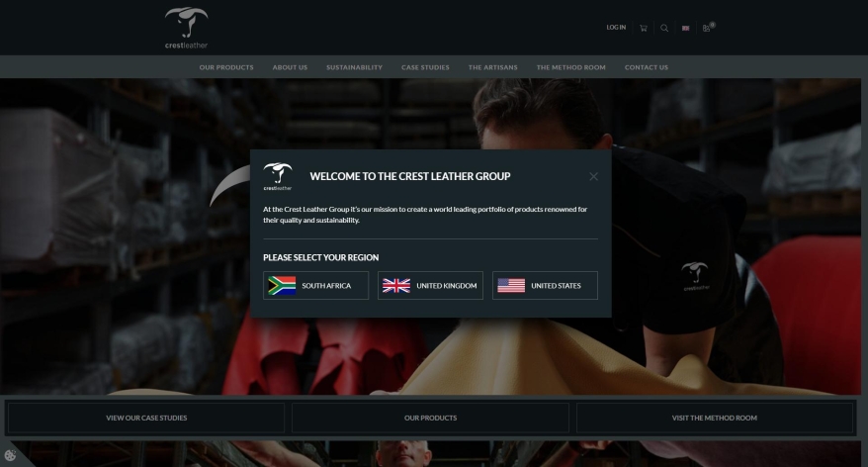
Task: Click the 'Welcome to the Crest Leather Group' heading
Action: [x=410, y=176]
